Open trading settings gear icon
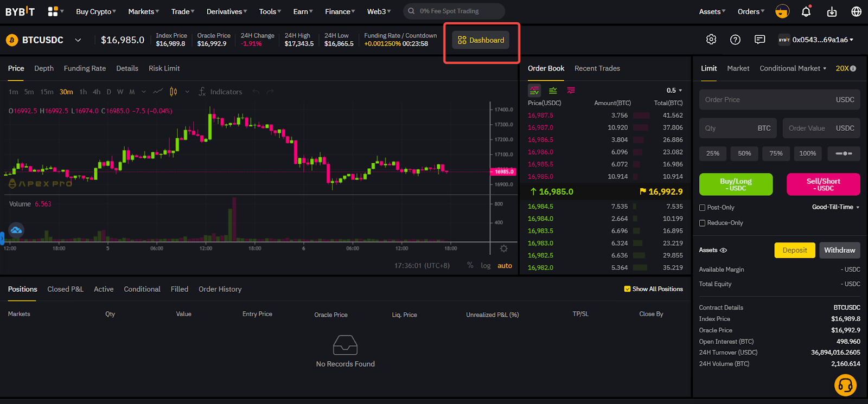 (x=711, y=40)
